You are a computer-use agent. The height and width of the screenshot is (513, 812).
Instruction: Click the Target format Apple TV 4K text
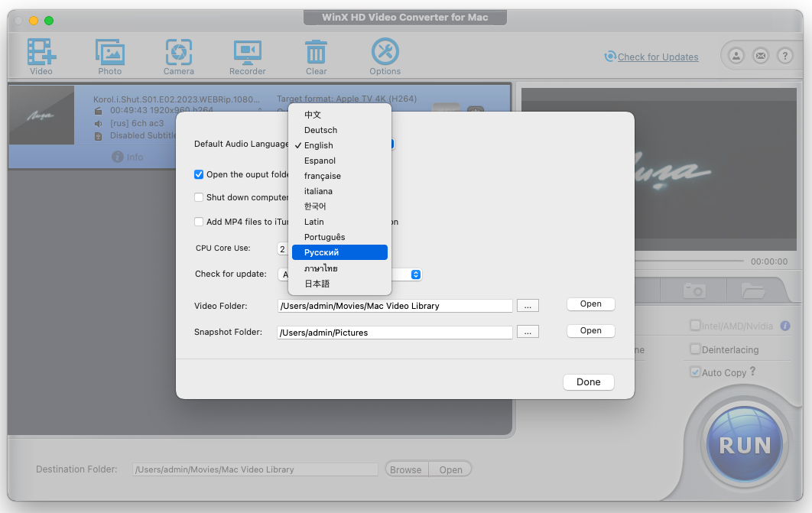click(x=346, y=99)
